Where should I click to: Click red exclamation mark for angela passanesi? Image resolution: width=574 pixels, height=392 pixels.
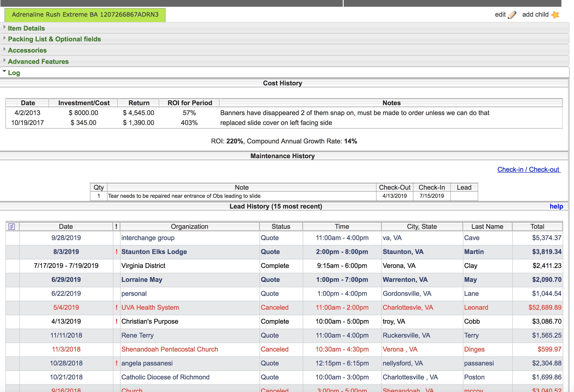116,363
